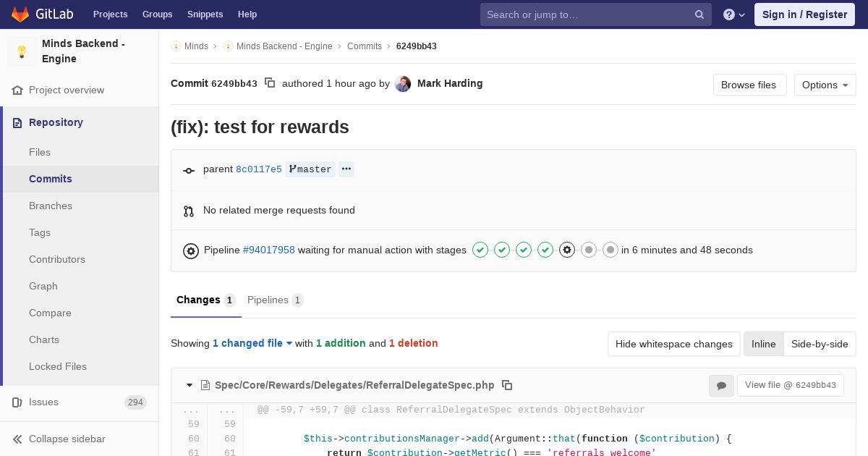Image resolution: width=868 pixels, height=456 pixels.
Task: Click Commits breadcrumb link
Action: tap(365, 46)
